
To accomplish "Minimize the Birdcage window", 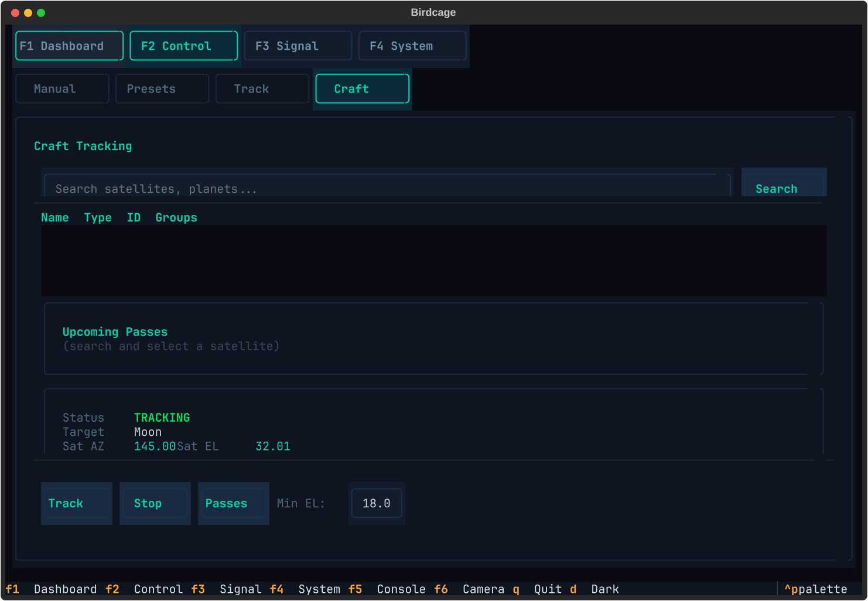I will (28, 12).
